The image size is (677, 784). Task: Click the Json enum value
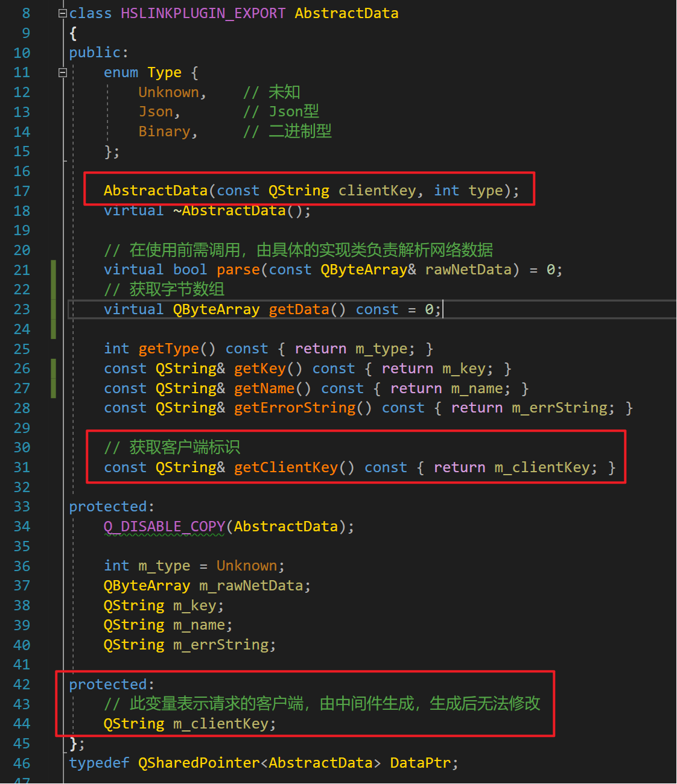pos(156,112)
